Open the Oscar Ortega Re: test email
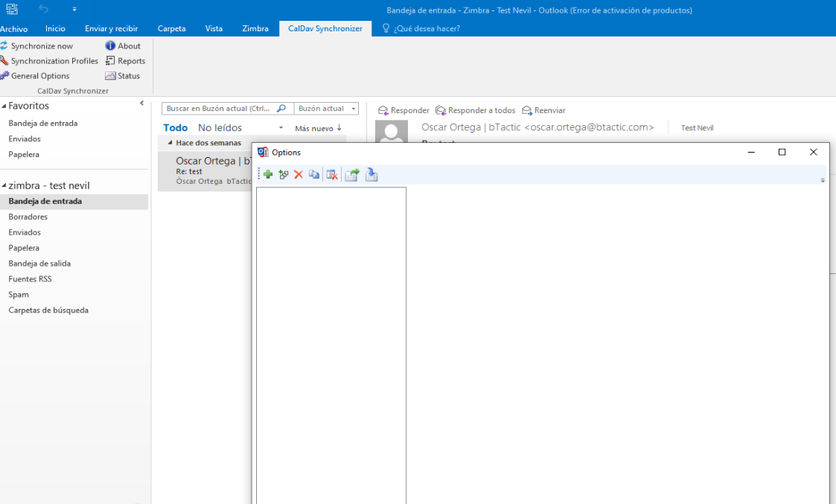Image resolution: width=836 pixels, height=504 pixels. click(x=205, y=170)
